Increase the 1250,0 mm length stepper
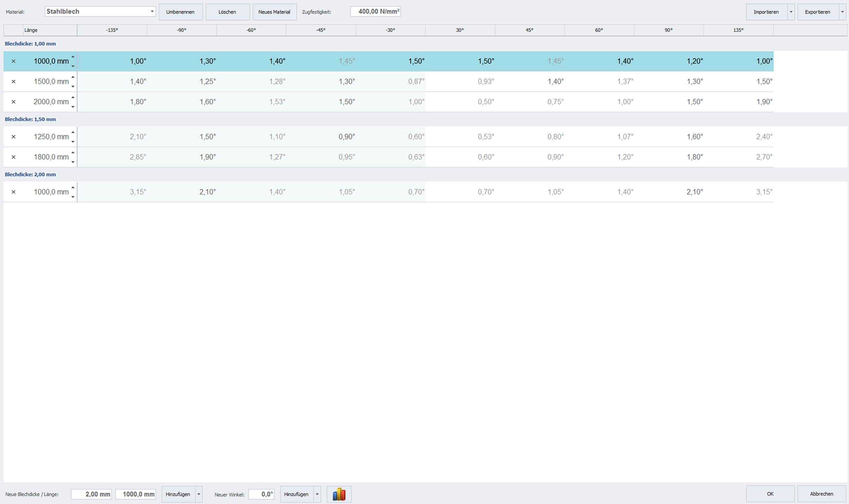 [x=73, y=133]
